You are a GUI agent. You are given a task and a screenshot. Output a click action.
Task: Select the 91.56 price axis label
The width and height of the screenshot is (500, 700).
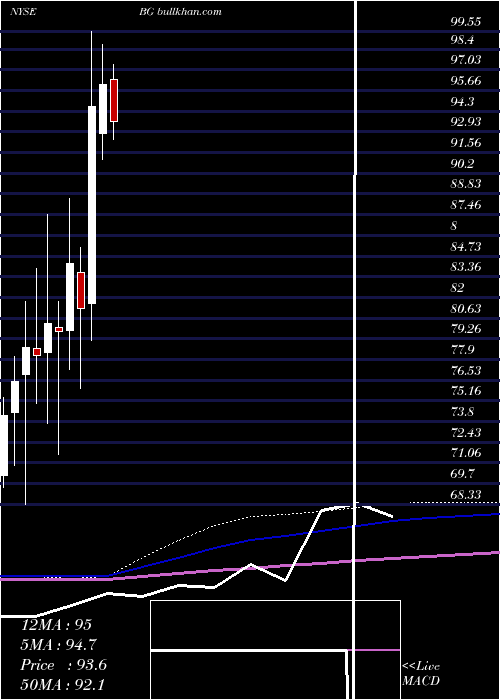(466, 142)
